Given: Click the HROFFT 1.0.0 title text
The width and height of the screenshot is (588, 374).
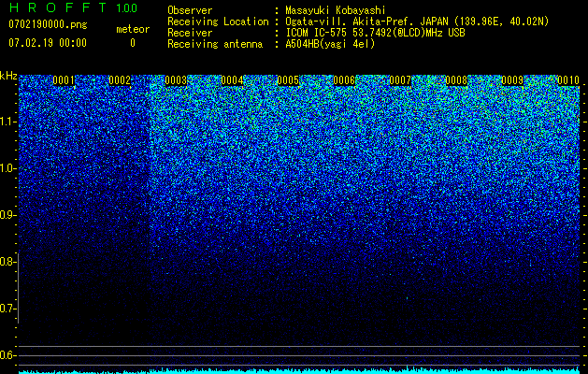Looking at the screenshot, I should (x=73, y=7).
